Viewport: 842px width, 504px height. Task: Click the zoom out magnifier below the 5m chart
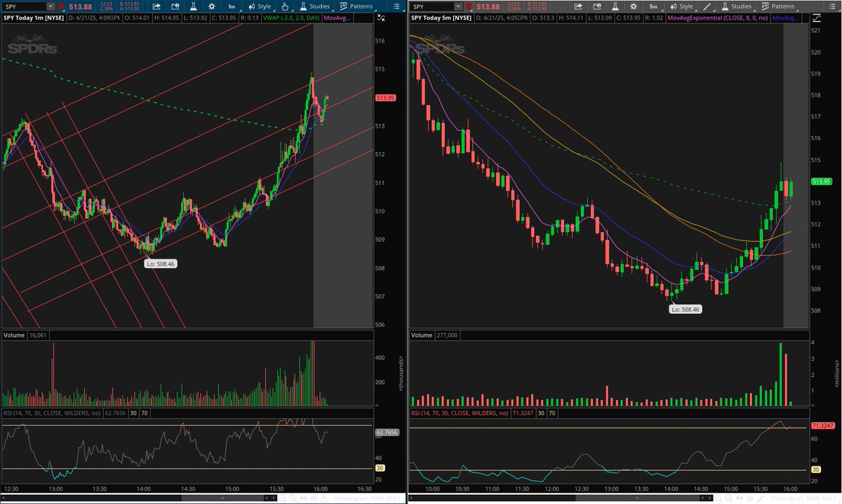click(719, 498)
